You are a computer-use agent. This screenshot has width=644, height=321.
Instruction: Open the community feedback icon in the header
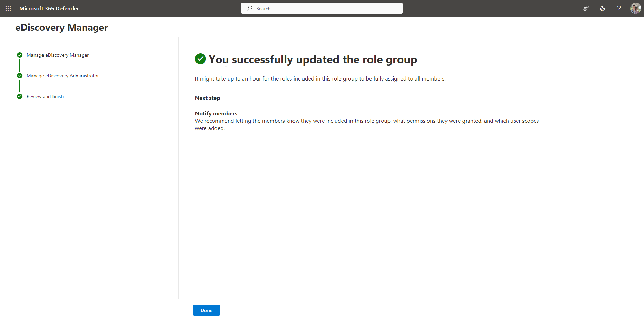[586, 8]
